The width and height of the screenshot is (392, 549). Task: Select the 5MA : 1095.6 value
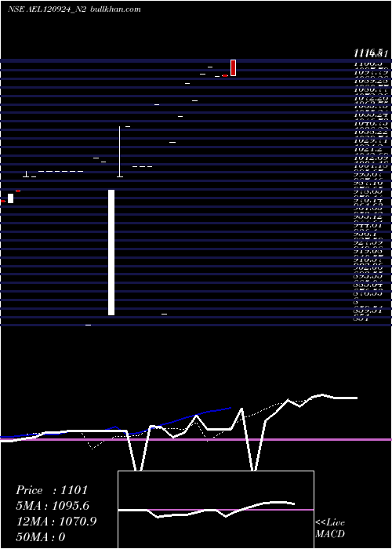click(53, 506)
